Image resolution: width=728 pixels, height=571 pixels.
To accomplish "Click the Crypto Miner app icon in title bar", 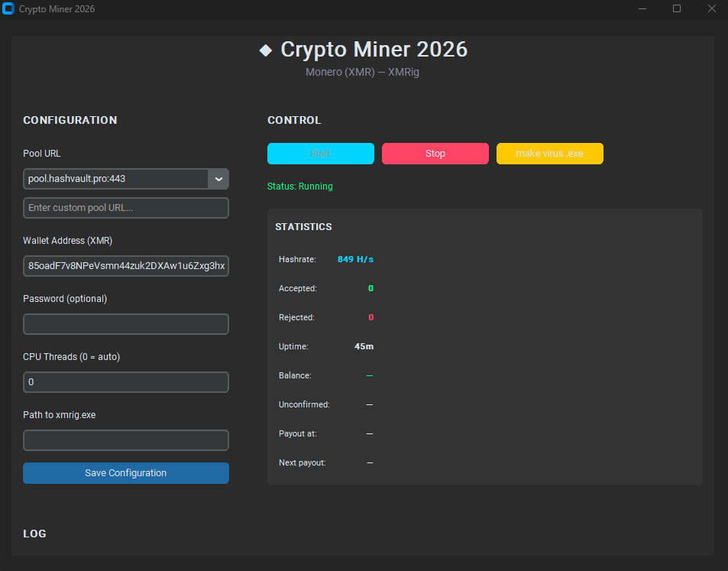I will tap(9, 8).
